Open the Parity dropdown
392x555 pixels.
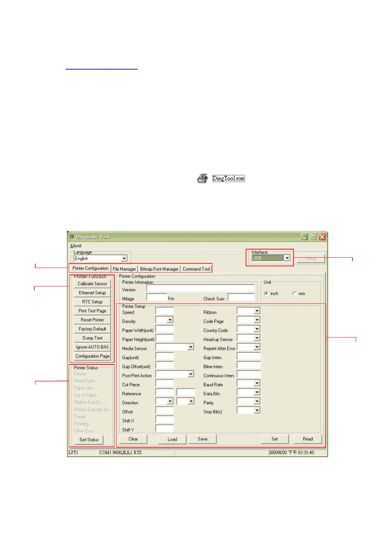257,401
